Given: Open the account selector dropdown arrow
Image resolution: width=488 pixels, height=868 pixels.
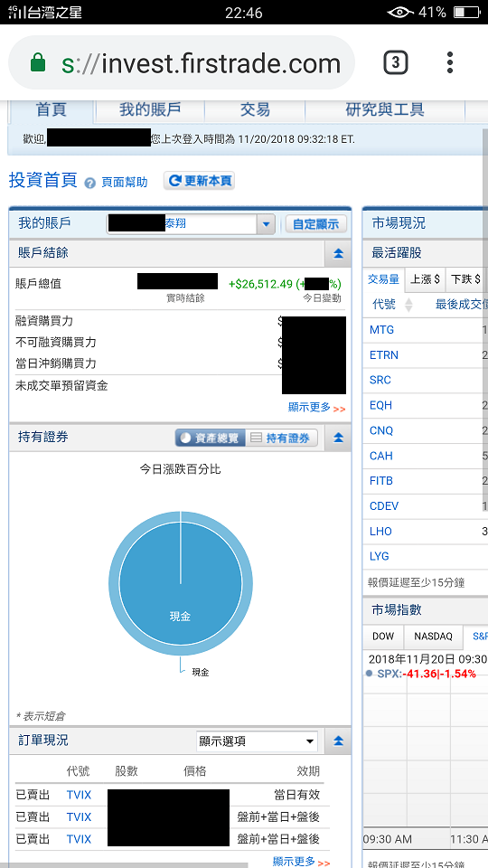Looking at the screenshot, I should [266, 224].
